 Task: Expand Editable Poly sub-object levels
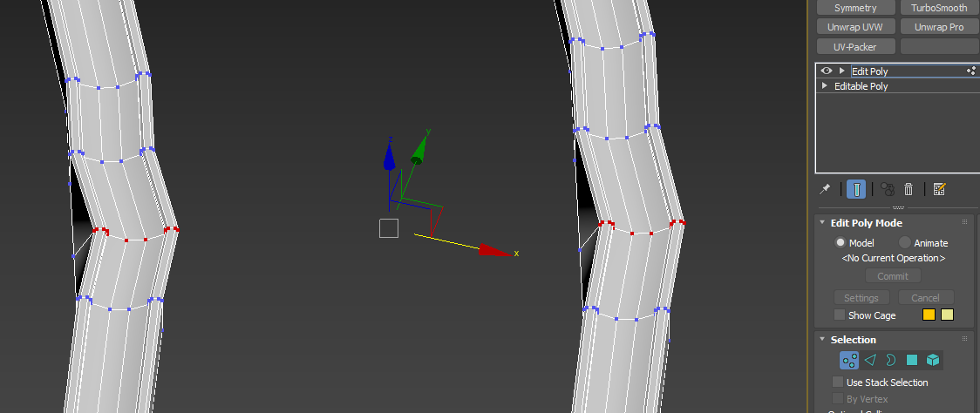tap(825, 85)
